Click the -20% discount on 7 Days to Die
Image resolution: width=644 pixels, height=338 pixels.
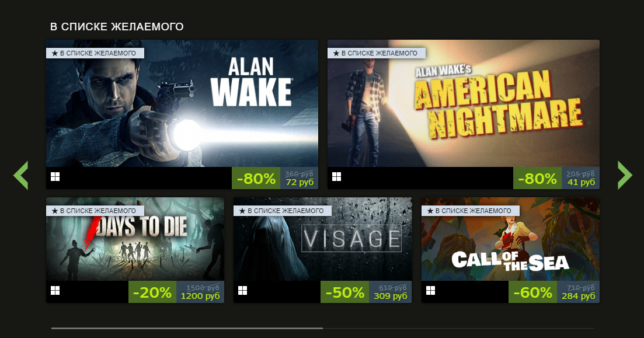tap(152, 292)
